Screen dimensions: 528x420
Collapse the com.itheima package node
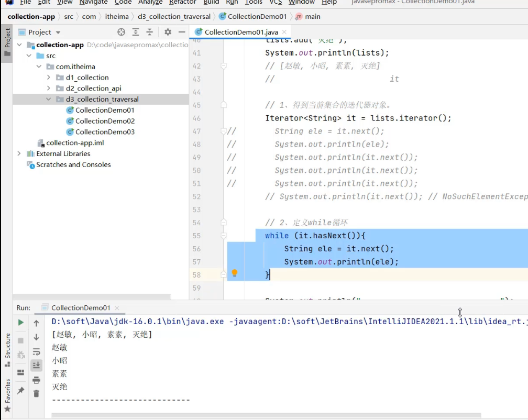point(39,67)
